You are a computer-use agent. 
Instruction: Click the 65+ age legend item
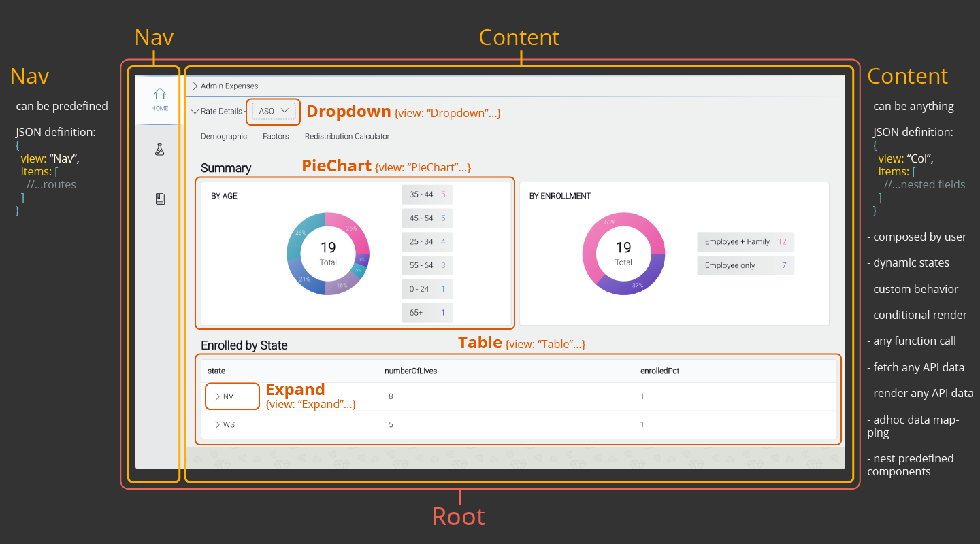coord(427,313)
